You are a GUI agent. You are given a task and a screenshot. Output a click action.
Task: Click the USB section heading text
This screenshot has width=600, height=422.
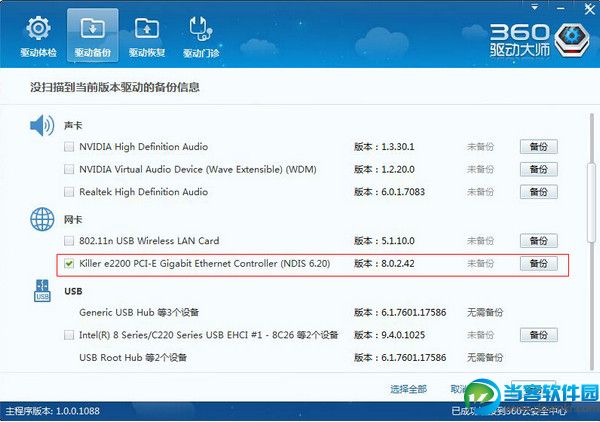pos(73,291)
